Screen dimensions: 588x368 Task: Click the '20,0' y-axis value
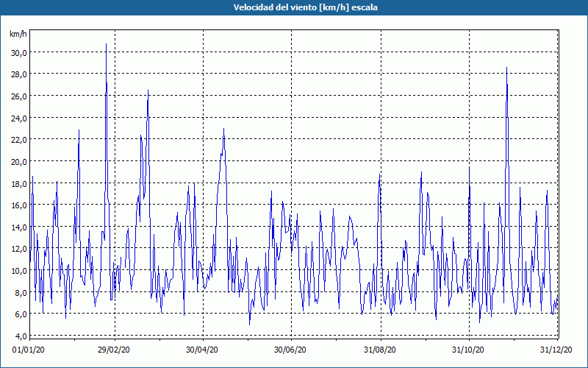coord(19,162)
